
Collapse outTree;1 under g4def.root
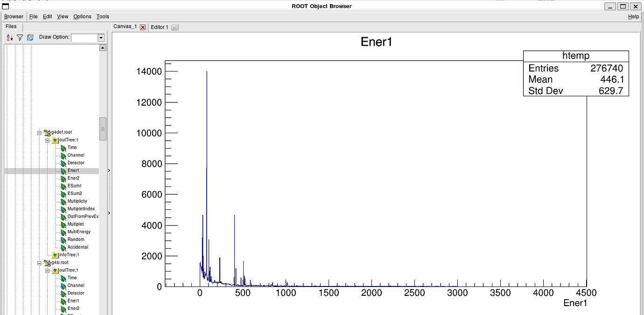47,140
